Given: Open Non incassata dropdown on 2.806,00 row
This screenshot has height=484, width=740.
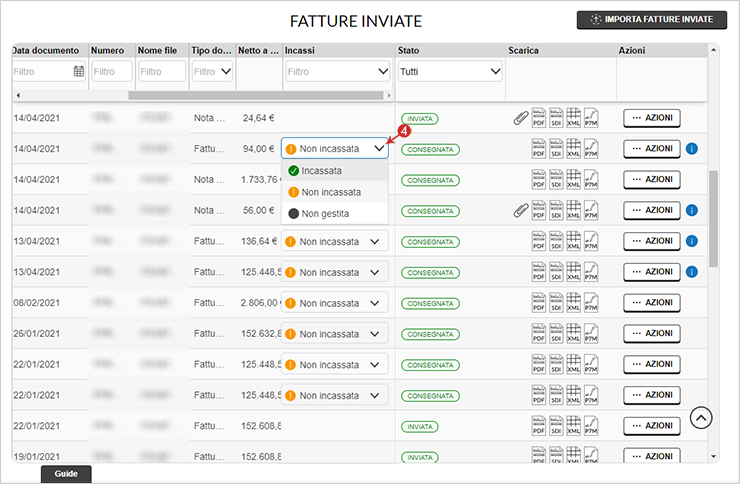Looking at the screenshot, I should 335,303.
